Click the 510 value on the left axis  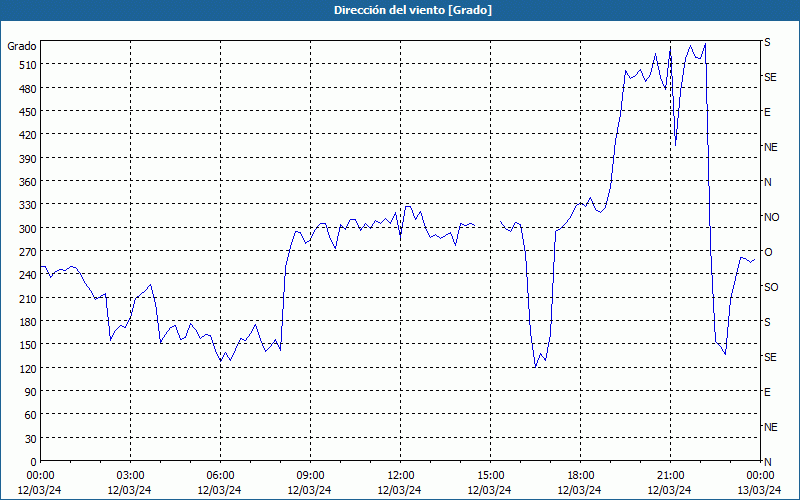click(28, 65)
